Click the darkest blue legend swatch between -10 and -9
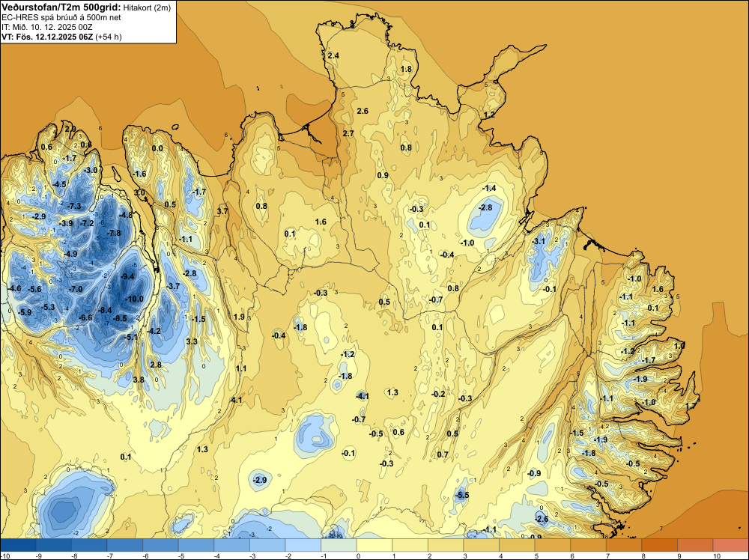 [18, 545]
